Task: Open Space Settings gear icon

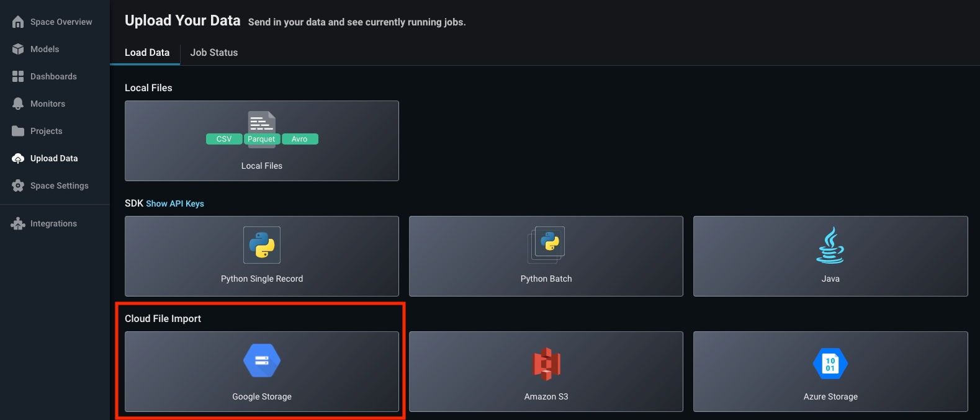Action: [18, 185]
